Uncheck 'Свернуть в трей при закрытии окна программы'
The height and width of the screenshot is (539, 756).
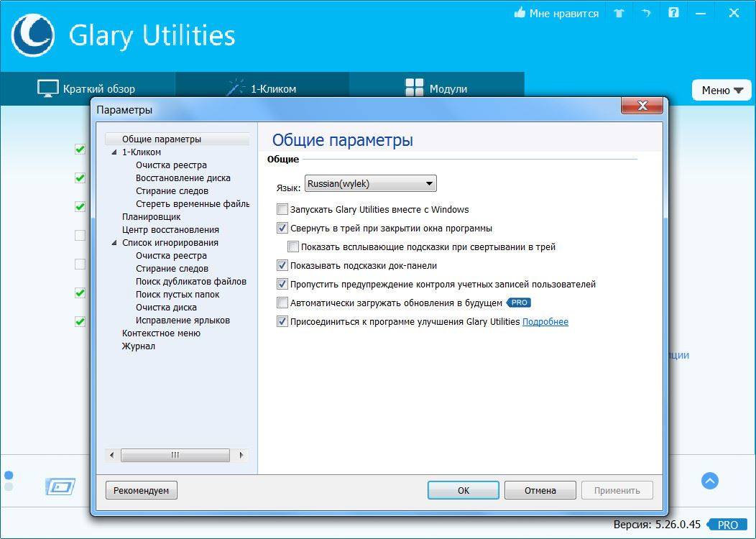coord(282,229)
